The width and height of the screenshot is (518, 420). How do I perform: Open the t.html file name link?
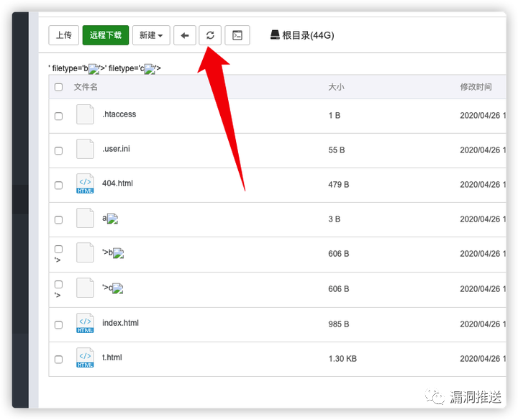(x=112, y=357)
